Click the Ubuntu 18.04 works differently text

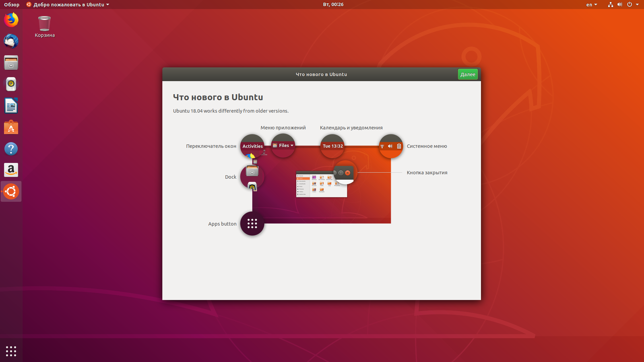pos(231,111)
